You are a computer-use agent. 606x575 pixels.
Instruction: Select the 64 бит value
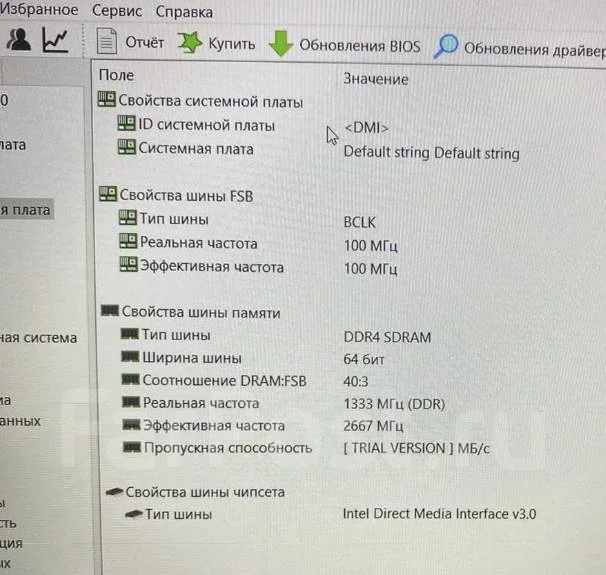364,359
